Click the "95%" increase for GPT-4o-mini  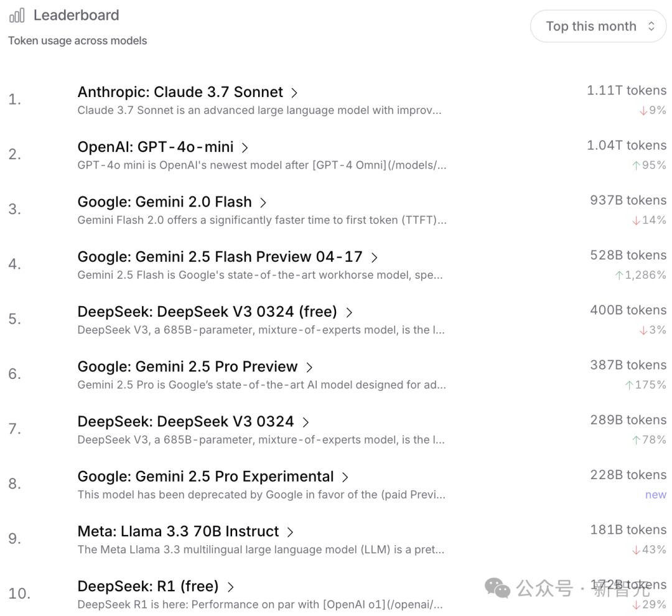(x=649, y=165)
